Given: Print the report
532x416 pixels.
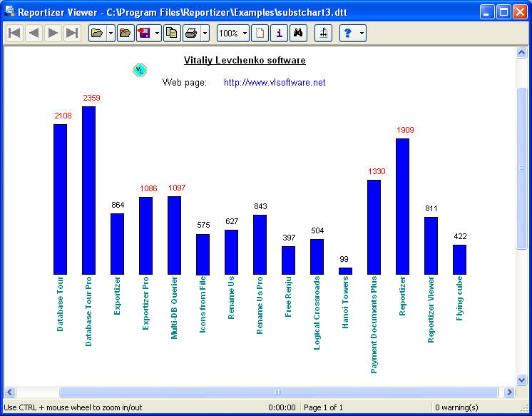Looking at the screenshot, I should click(191, 34).
